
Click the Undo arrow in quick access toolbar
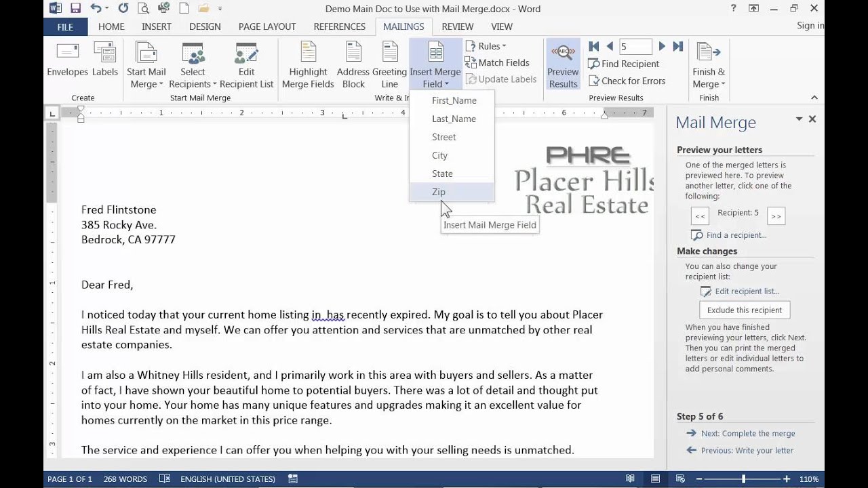pyautogui.click(x=96, y=9)
